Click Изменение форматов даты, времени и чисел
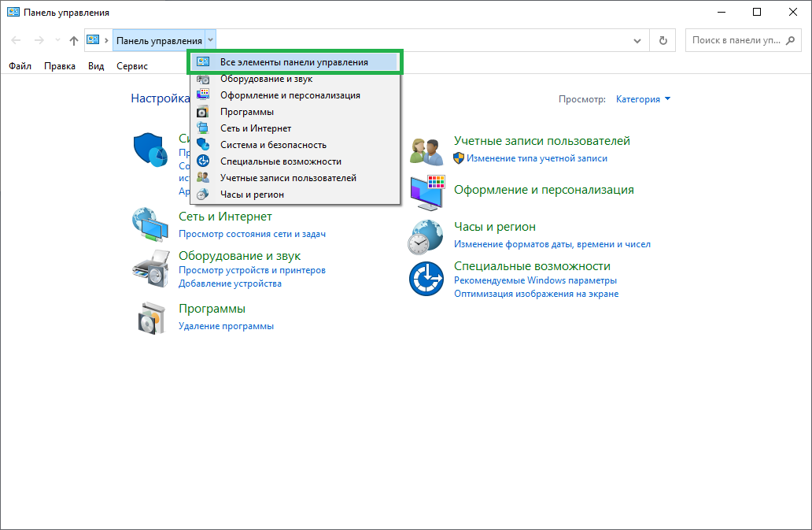Screen dimensions: 812x530 point(552,245)
